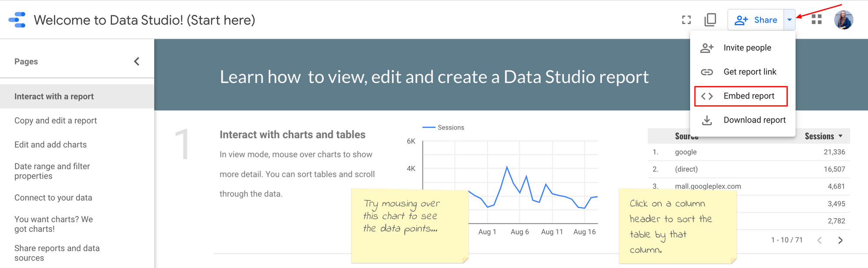
Task: Open the Copy and edit a report page
Action: tap(56, 121)
